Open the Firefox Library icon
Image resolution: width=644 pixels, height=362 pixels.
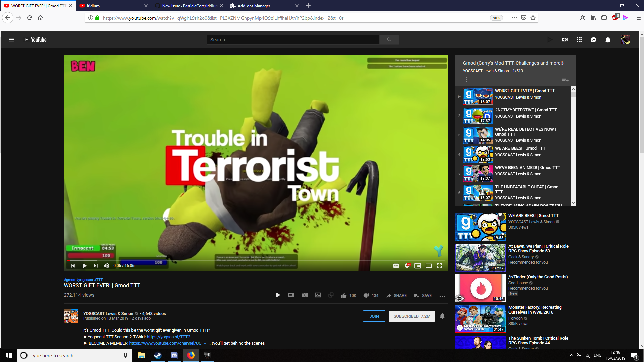click(x=593, y=18)
